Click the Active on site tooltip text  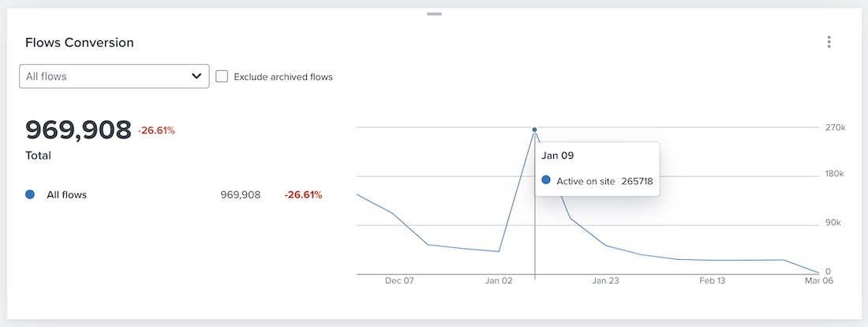(586, 181)
